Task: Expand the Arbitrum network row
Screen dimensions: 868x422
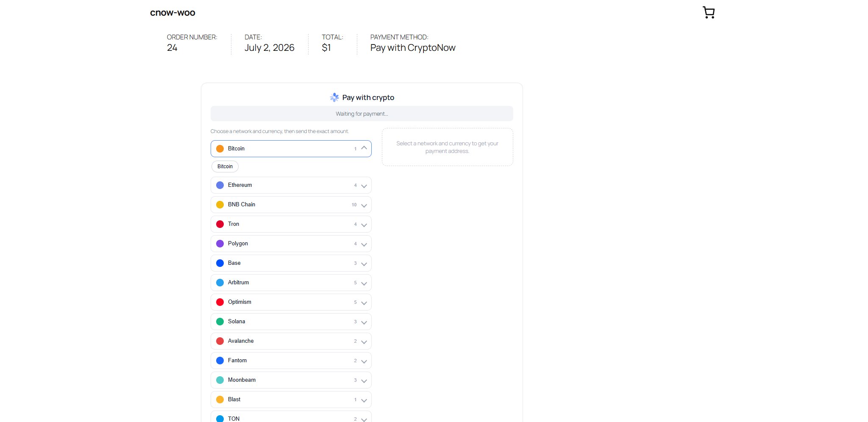Action: click(x=291, y=283)
